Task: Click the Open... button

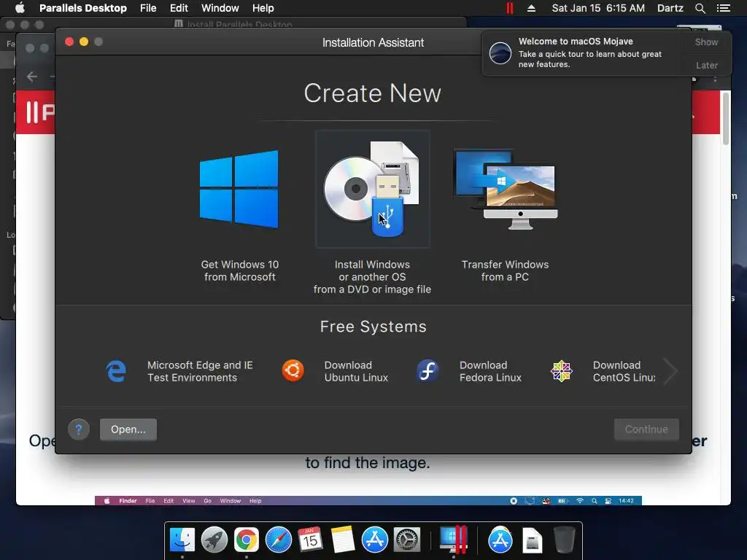Action: pyautogui.click(x=128, y=429)
